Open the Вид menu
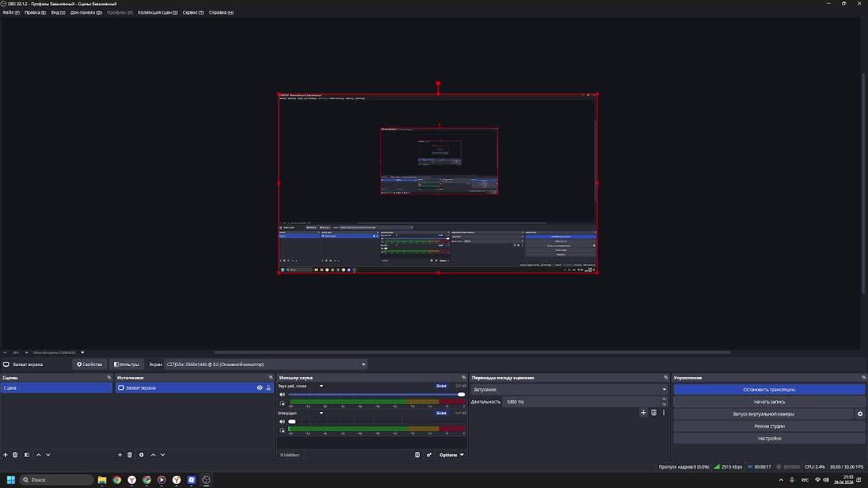868x488 pixels. 58,12
